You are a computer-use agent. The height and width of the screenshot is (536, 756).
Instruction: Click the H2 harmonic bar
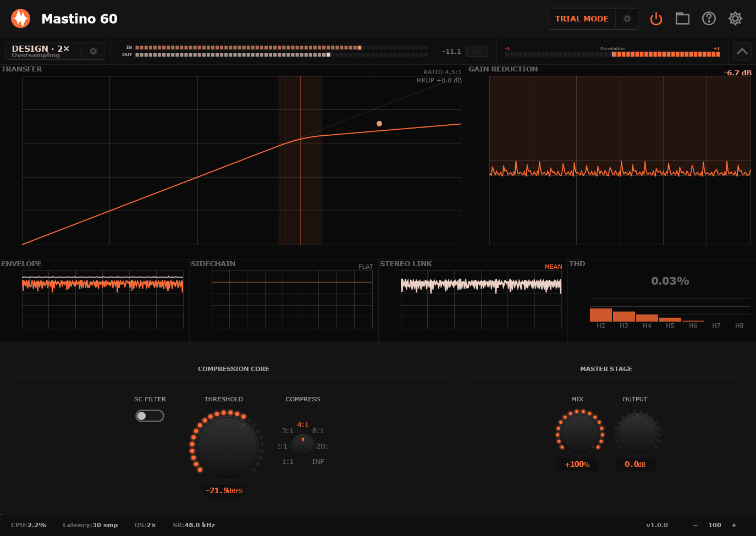(601, 315)
